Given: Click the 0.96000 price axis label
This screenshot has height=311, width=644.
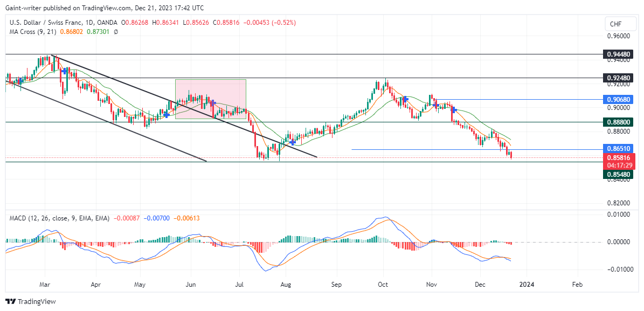Looking at the screenshot, I should [619, 36].
